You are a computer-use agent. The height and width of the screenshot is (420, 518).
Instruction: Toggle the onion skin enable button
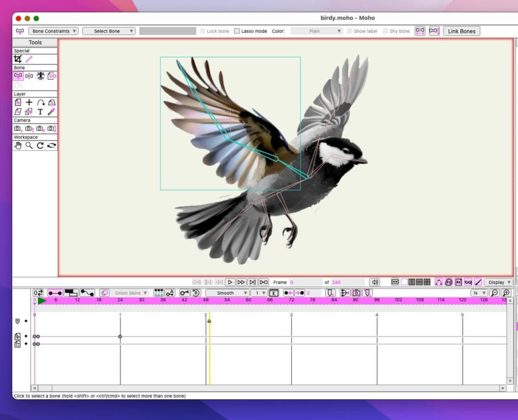(x=104, y=293)
